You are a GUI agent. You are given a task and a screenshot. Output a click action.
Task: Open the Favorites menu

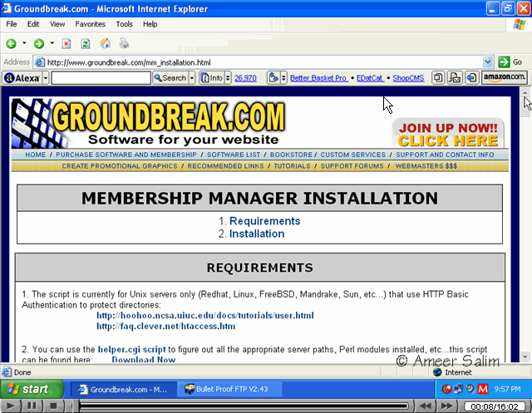pos(91,24)
